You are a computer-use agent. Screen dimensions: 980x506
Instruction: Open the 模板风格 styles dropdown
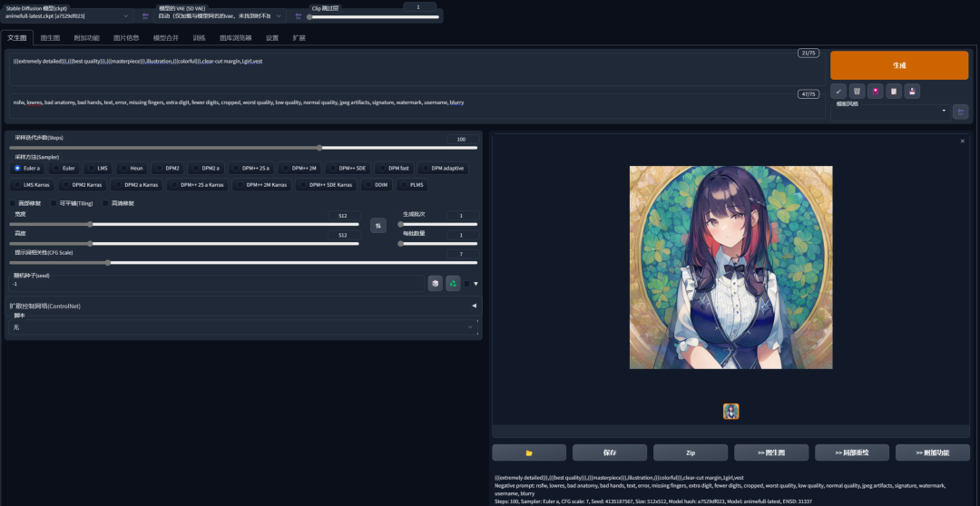coord(890,112)
